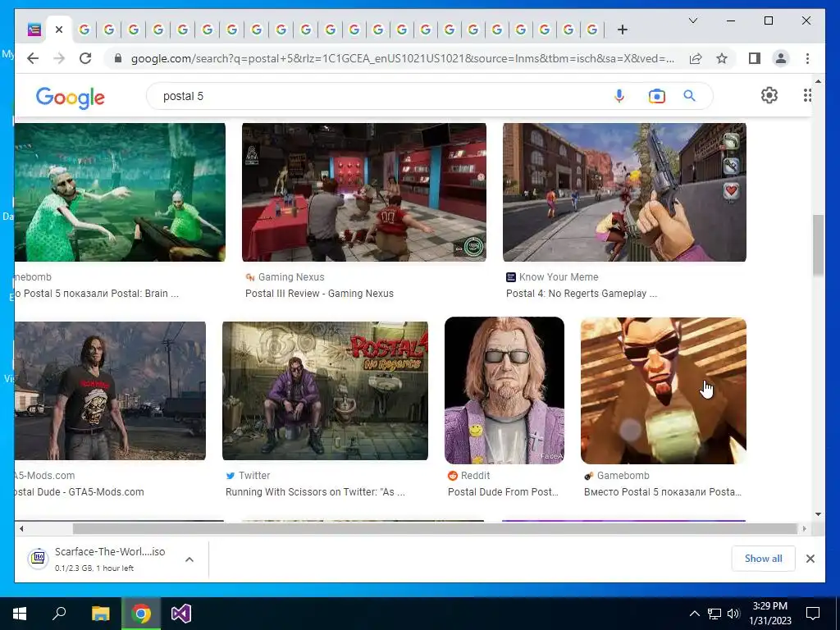Open the Windows Start menu
The image size is (840, 630).
[20, 614]
